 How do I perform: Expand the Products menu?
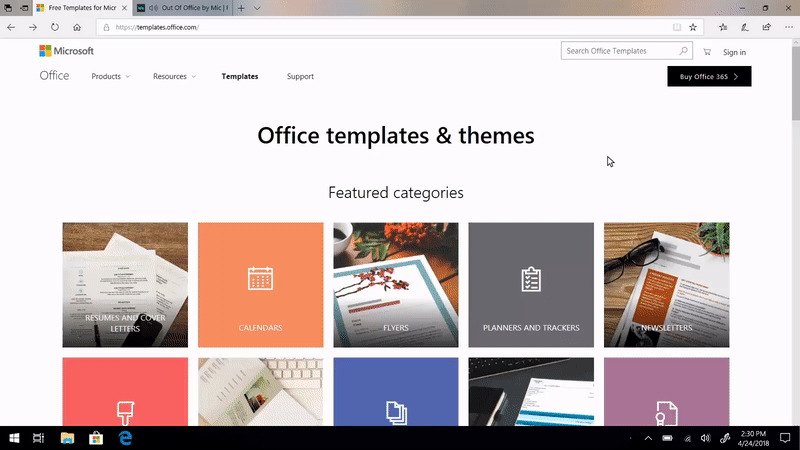(x=110, y=77)
